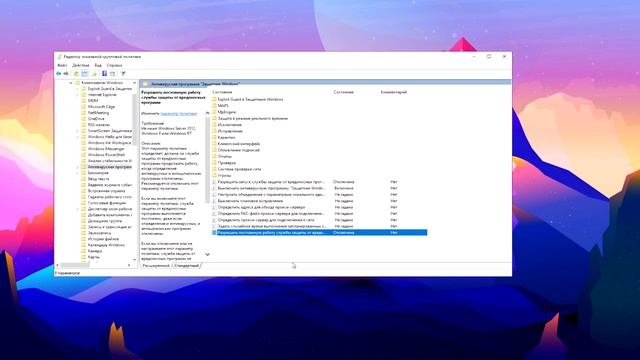Toggle the Show/Hide Console Tree toolbar icon
The height and width of the screenshot is (360, 640).
click(84, 73)
